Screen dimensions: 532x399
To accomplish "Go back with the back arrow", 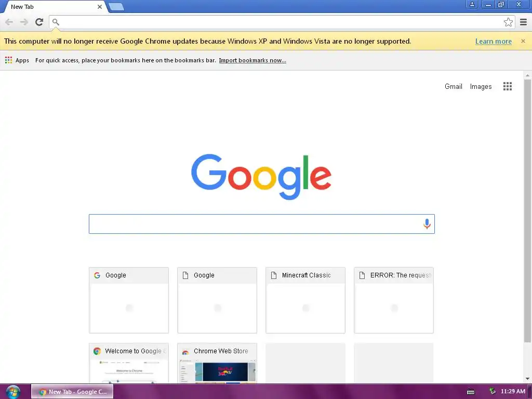I will 9,22.
